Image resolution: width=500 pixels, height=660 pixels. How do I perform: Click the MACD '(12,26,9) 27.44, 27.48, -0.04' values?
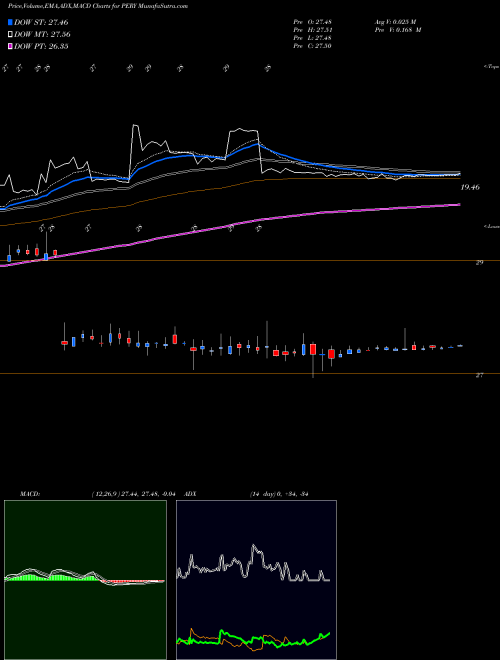pos(133,494)
